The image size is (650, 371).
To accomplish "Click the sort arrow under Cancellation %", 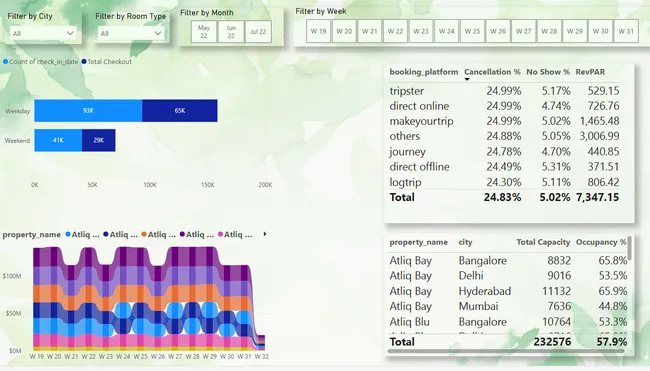I will 467,79.
